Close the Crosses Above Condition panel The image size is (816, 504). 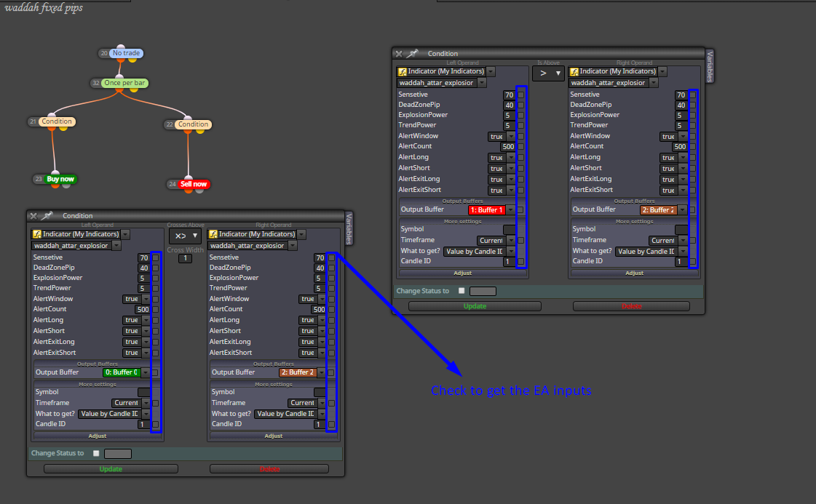[x=33, y=216]
